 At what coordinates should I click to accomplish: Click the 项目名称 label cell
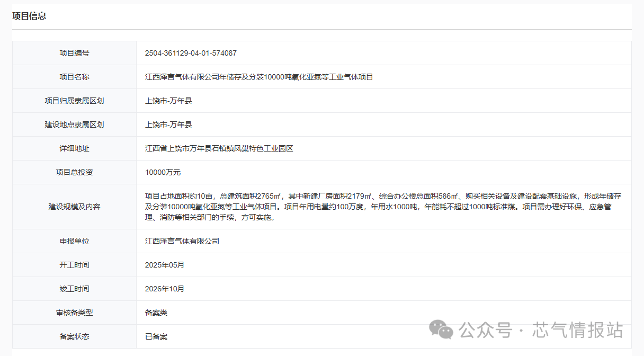click(x=74, y=77)
